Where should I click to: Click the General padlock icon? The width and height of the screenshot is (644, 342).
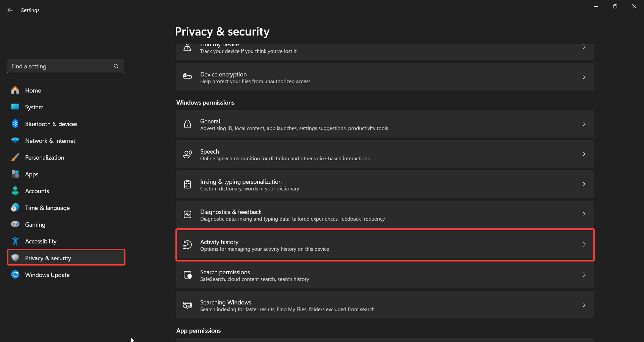pyautogui.click(x=187, y=124)
